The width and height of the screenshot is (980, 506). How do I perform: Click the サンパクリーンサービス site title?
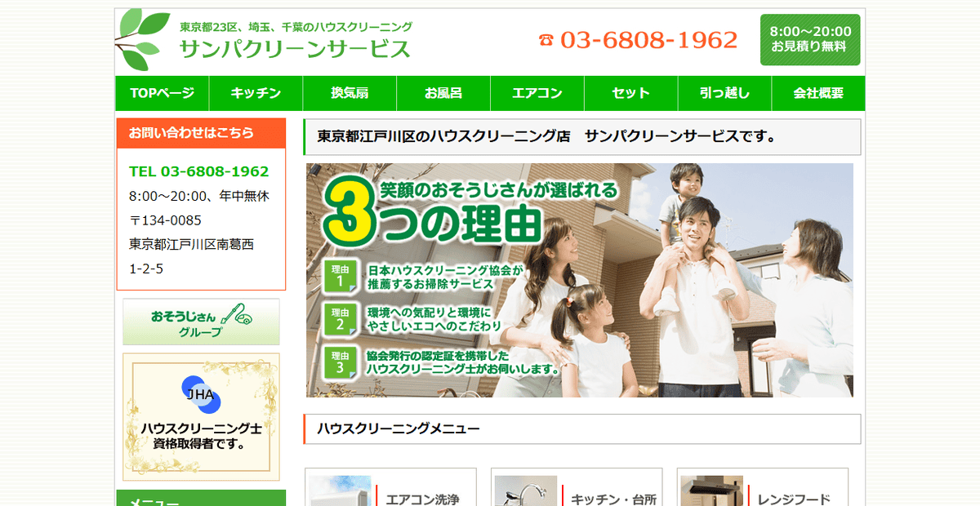pos(295,49)
